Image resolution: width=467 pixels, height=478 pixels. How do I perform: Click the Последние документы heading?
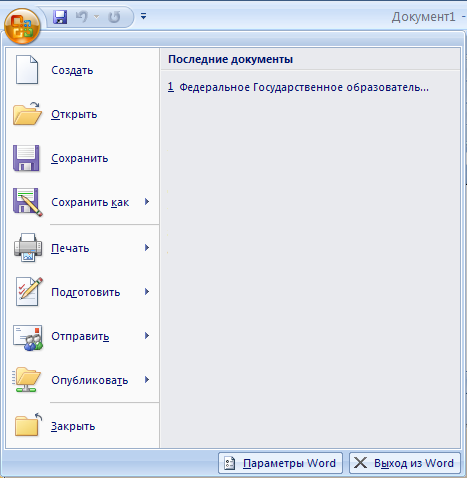coord(230,59)
